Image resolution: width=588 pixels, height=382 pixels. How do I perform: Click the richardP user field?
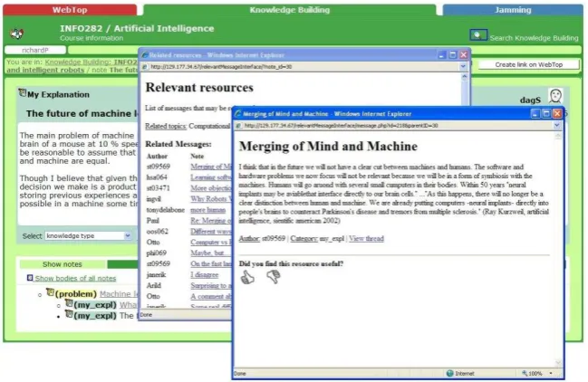click(x=35, y=50)
